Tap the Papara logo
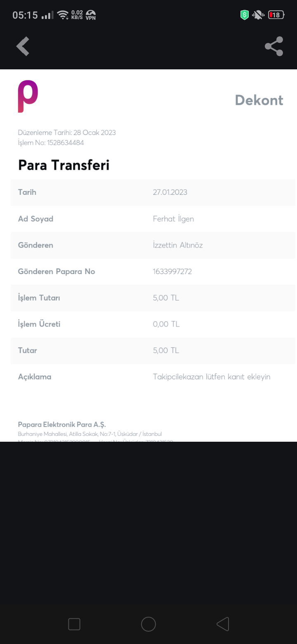 point(28,96)
